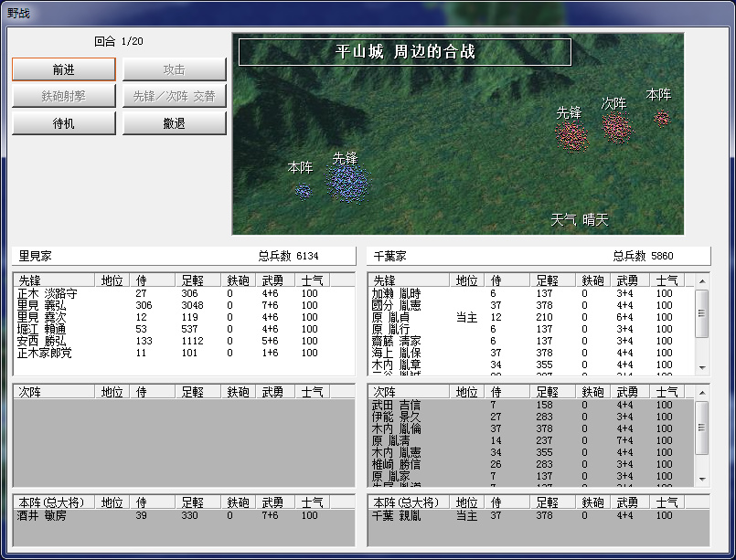
Task: Select row 原 胤行
Action: 531,329
